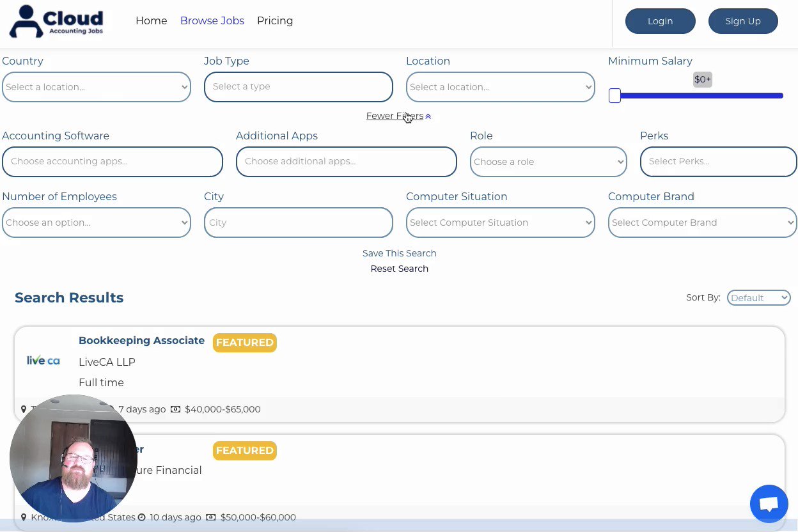Image resolution: width=798 pixels, height=532 pixels.
Task: Click money icon beside $40,000-$65,000
Action: click(176, 409)
